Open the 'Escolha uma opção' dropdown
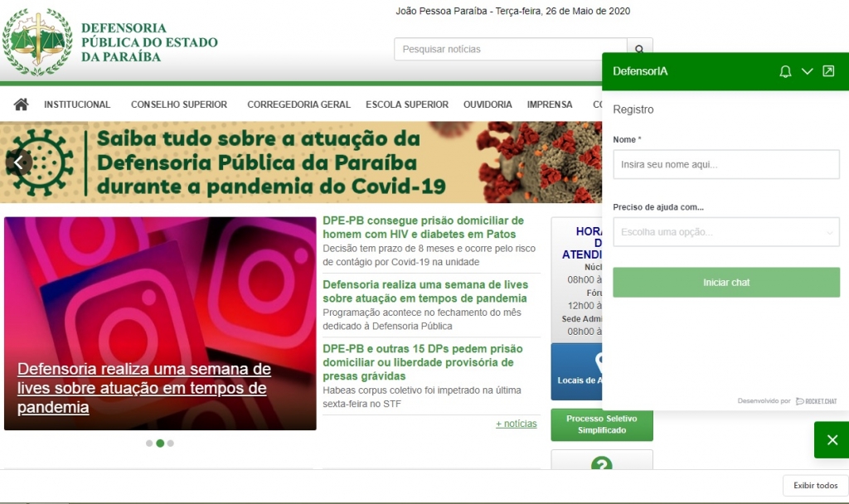Viewport: 849px width, 504px height. click(725, 232)
